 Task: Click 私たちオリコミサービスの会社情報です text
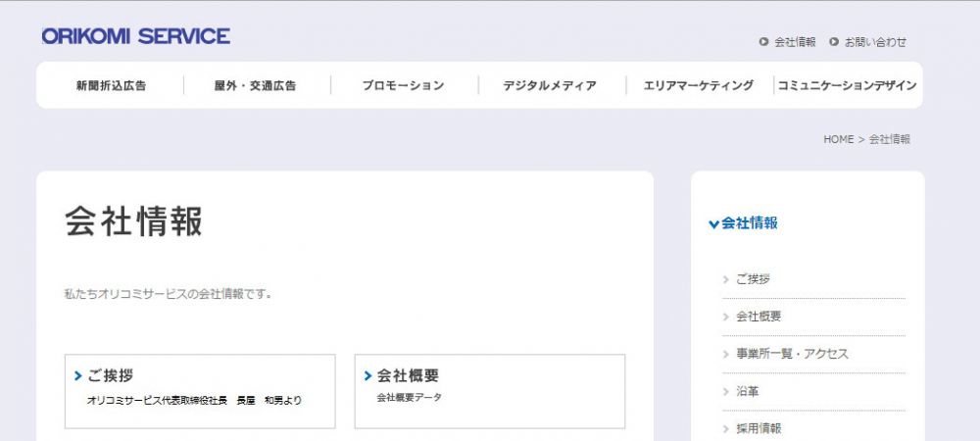click(168, 294)
